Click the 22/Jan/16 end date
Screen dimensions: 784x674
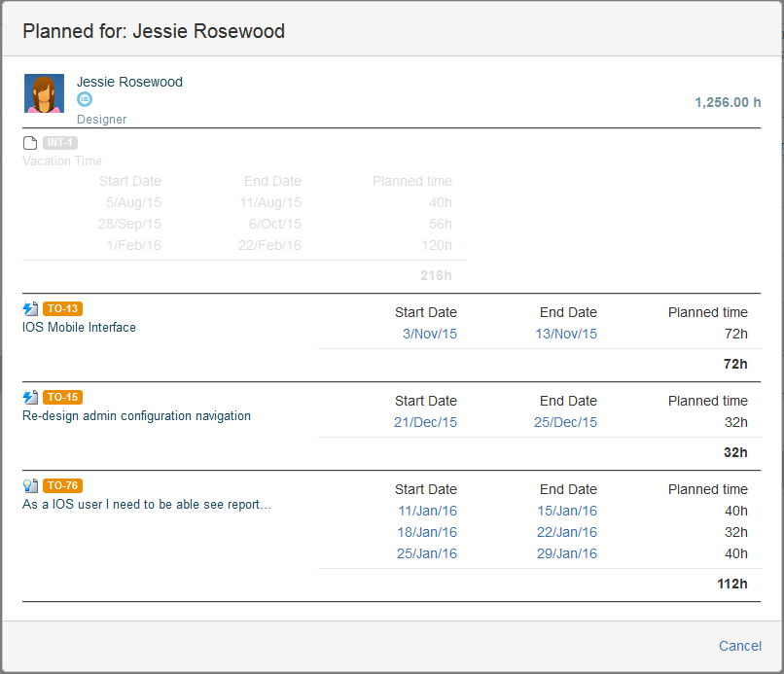pyautogui.click(x=566, y=533)
